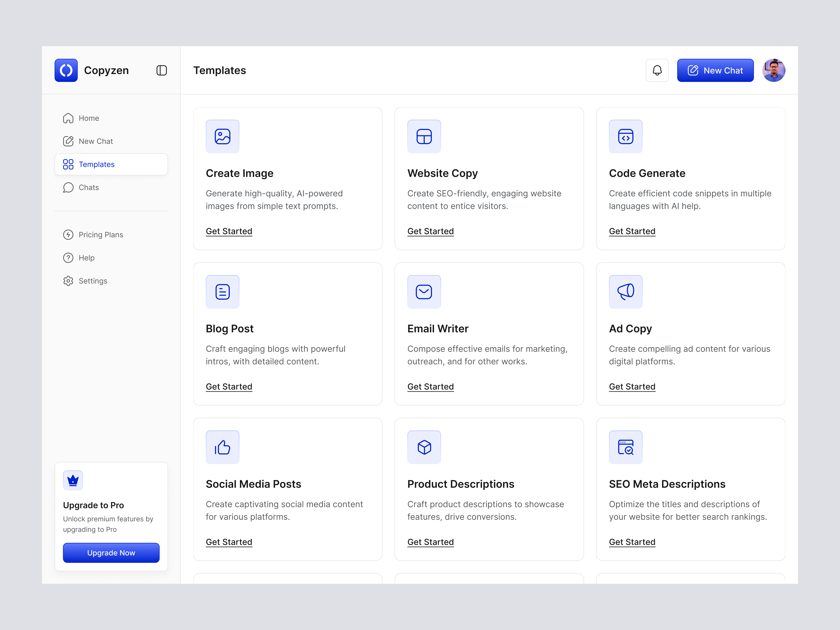Open the user profile avatar
This screenshot has height=630, width=840.
tap(774, 70)
